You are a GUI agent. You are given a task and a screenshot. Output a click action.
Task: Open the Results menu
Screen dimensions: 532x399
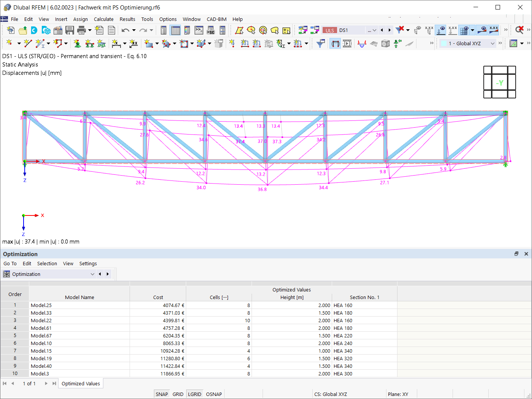pos(127,19)
